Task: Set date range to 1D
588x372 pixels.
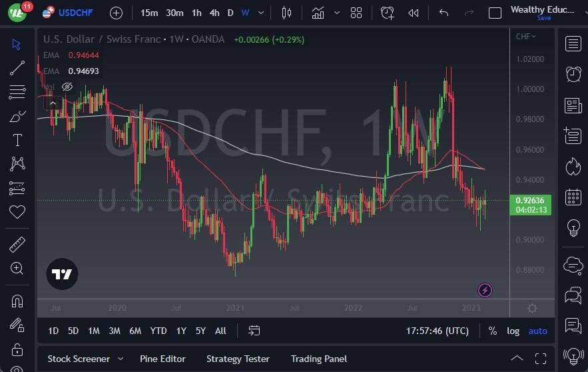Action: point(53,331)
